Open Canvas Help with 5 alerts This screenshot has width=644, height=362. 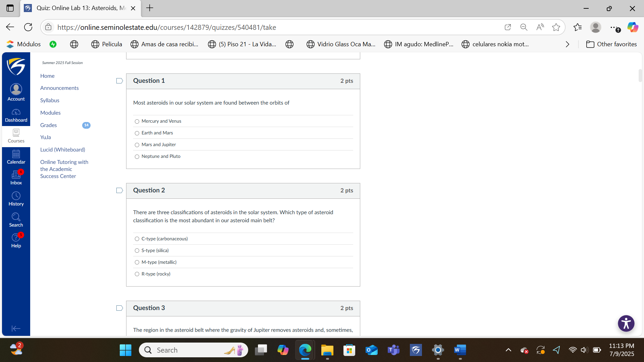click(x=16, y=240)
